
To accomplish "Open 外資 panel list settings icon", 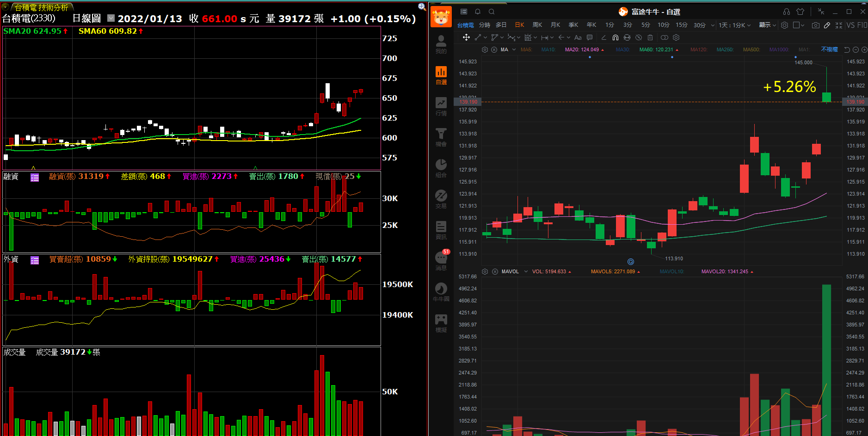I will tap(35, 260).
